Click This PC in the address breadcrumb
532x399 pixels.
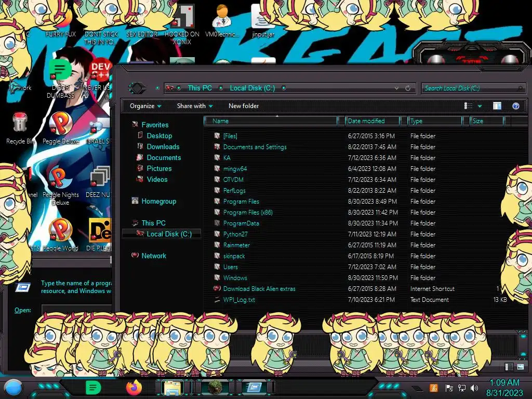(x=199, y=88)
